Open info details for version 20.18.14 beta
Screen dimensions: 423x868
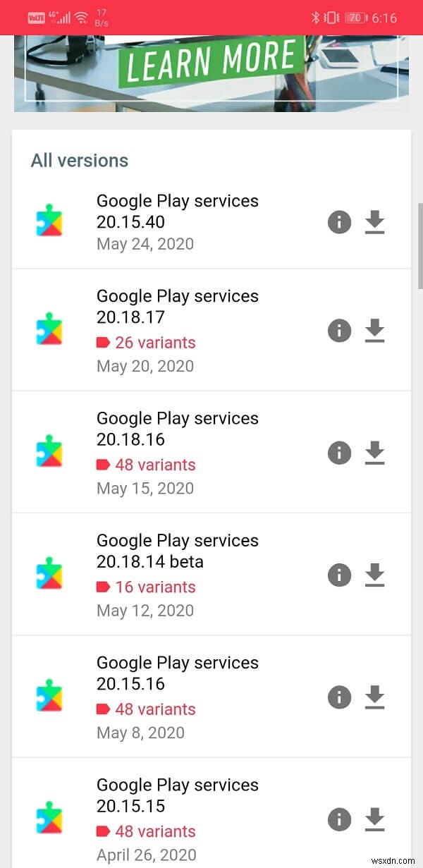[x=339, y=575]
